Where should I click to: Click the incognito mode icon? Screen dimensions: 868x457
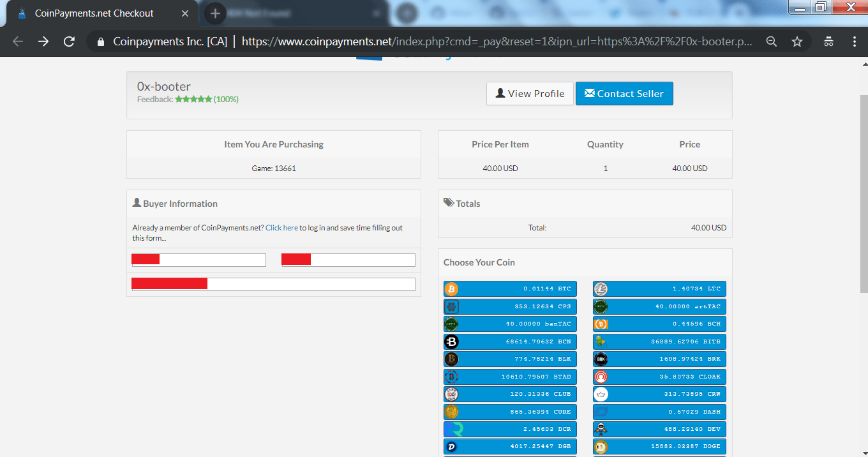click(x=828, y=41)
